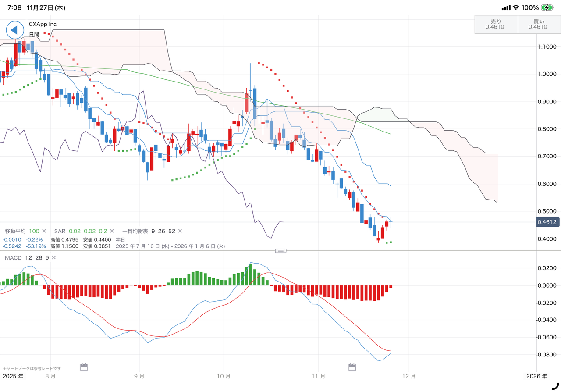Remove the MACD indicator panel
Screen dimensions: 561x392
coord(53,258)
